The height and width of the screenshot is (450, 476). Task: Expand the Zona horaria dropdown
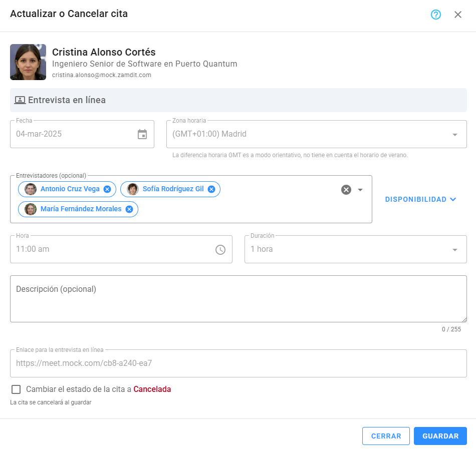point(454,135)
